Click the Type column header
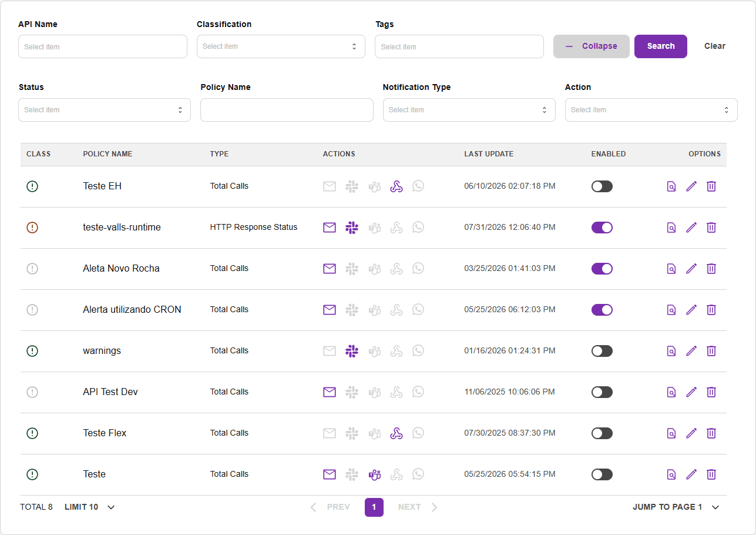The height and width of the screenshot is (535, 756). (219, 154)
